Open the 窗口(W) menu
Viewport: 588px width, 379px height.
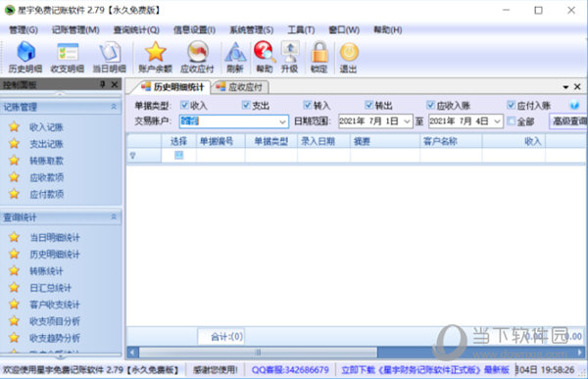point(344,29)
